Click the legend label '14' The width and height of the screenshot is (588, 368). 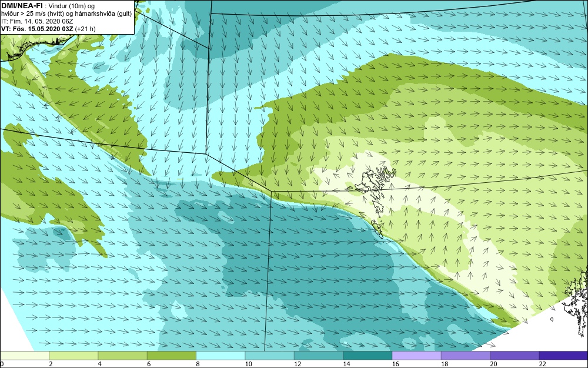[346, 364]
